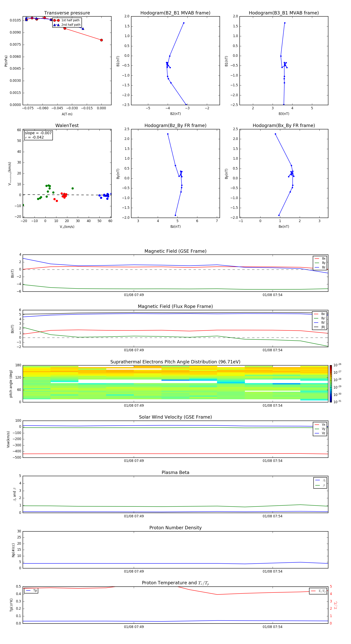Viewport: 351px width, 644px height.
Task: Click the βp legend entry in Plasma Beta
Action: point(320,480)
